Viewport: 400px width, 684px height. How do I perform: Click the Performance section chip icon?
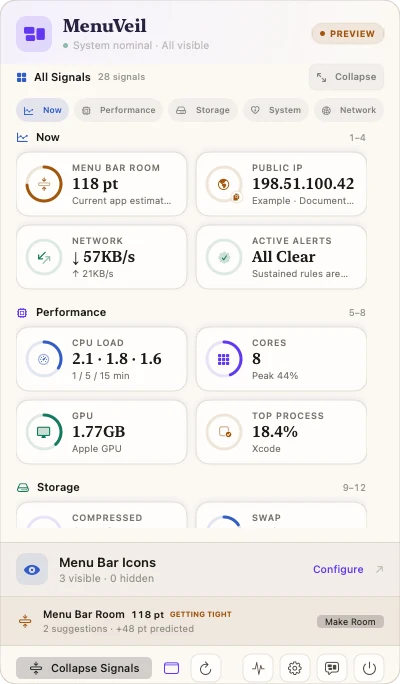tap(22, 313)
